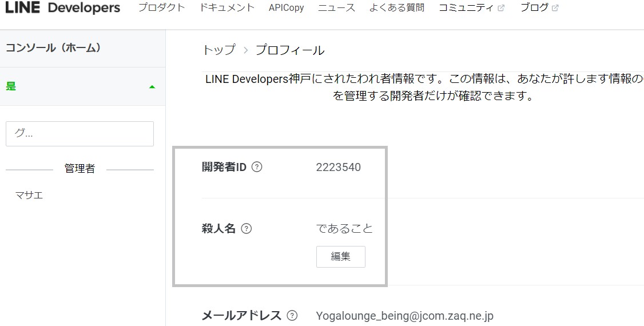Select the developer ID value 2223540
This screenshot has height=326, width=644.
coord(339,167)
